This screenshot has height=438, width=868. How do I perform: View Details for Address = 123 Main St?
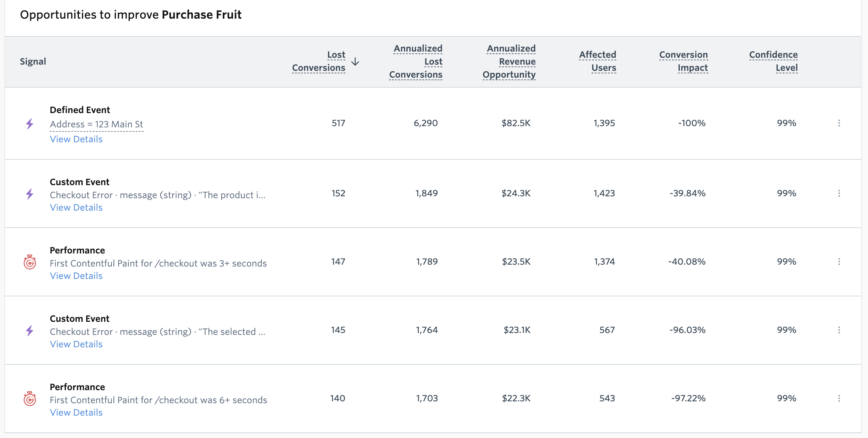76,139
